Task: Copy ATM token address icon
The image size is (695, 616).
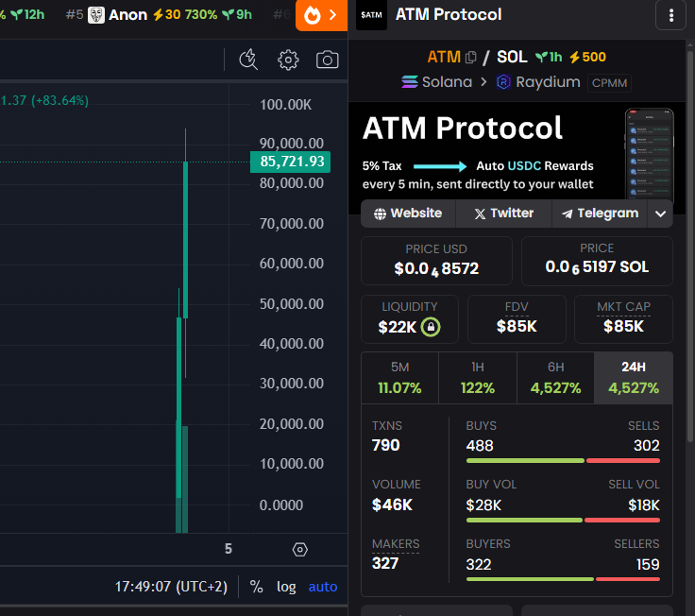Action: tap(470, 58)
